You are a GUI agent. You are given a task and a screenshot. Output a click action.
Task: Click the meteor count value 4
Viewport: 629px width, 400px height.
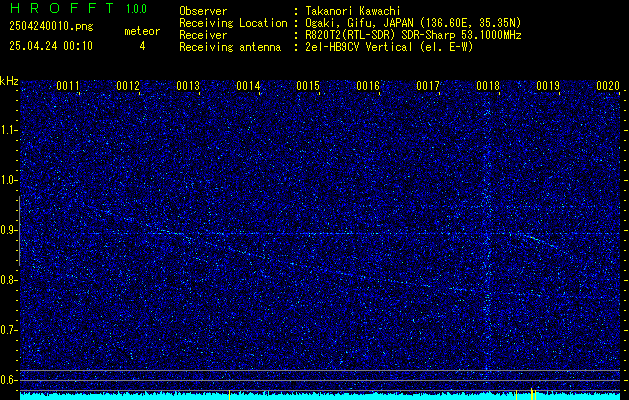point(142,46)
